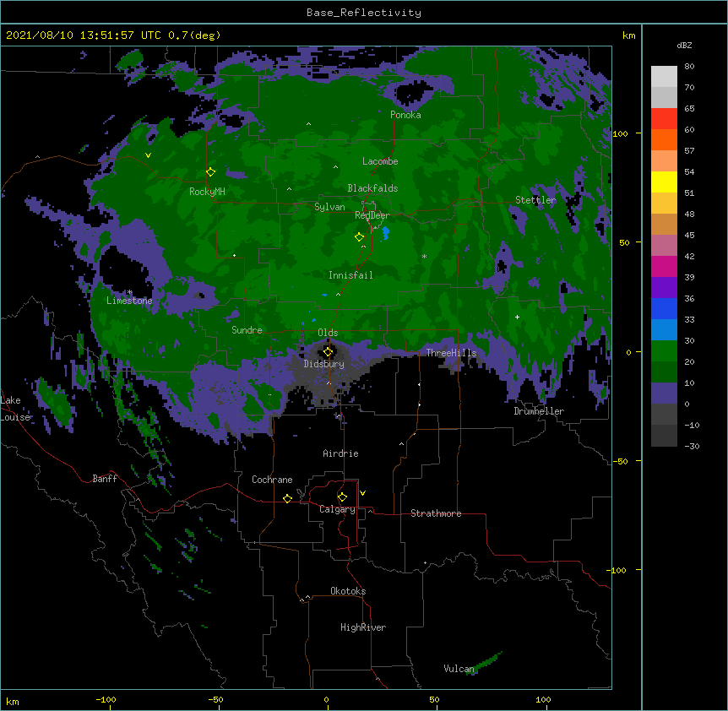Click the yellow diamond marker in Calgary
728x711 pixels.
(342, 497)
